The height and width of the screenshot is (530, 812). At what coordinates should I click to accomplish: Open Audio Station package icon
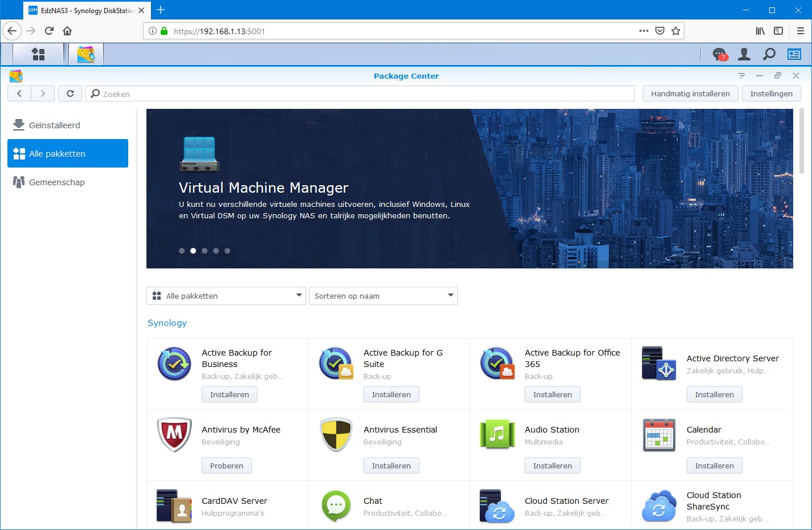pyautogui.click(x=497, y=435)
